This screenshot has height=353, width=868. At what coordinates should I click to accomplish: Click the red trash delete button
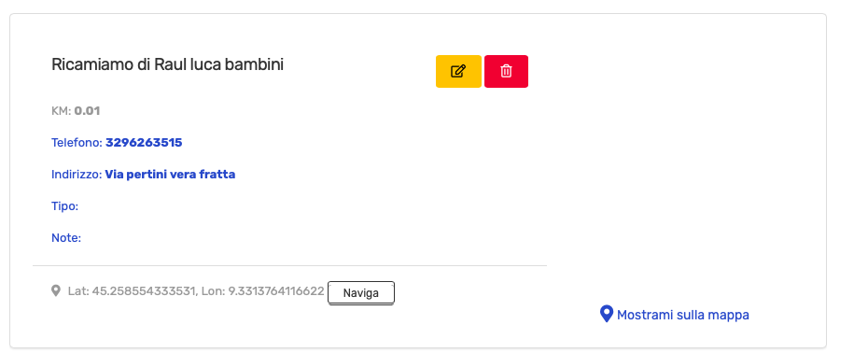pos(506,72)
